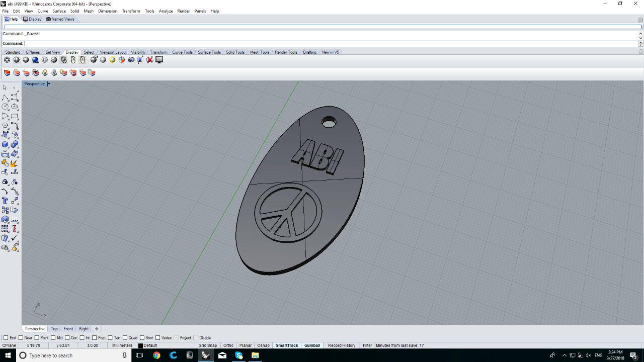Click Millimeters units in status bar

122,345
